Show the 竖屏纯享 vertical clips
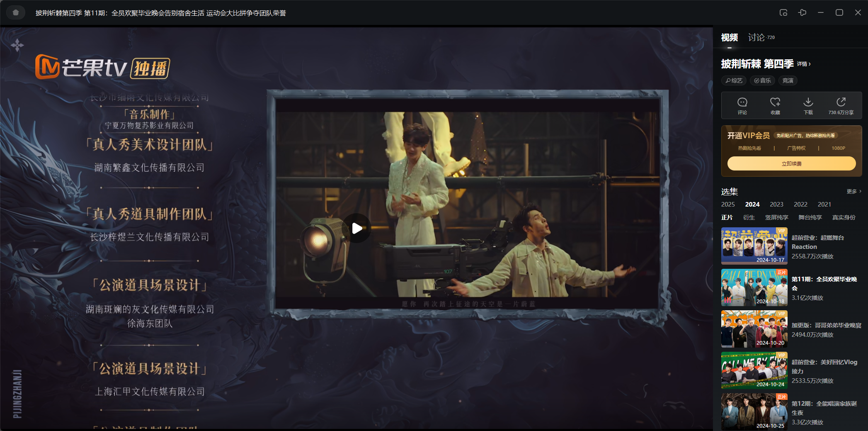 point(777,217)
